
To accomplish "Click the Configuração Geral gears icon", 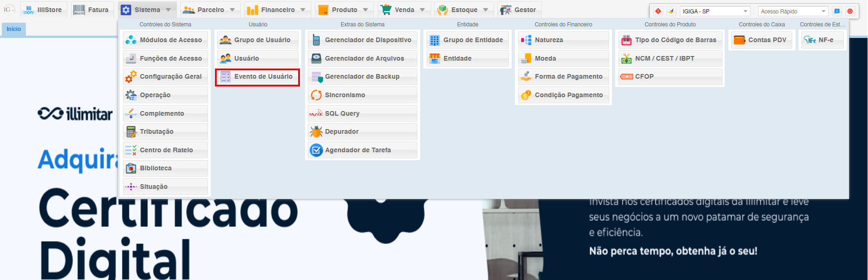I will tap(131, 77).
